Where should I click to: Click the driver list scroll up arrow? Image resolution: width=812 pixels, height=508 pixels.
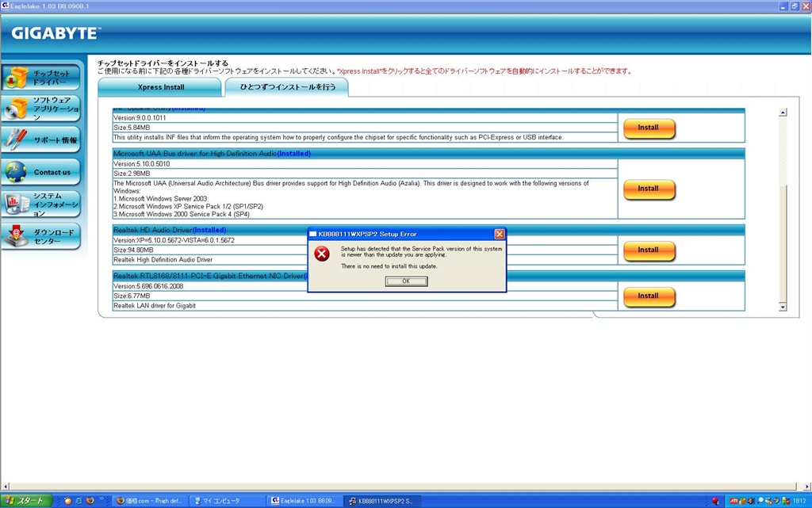(783, 113)
